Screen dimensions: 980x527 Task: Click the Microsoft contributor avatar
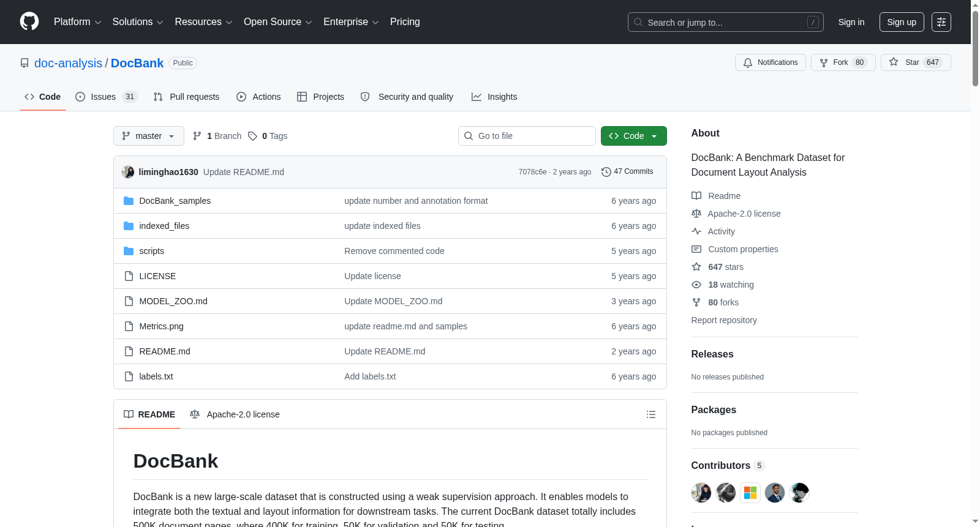(750, 493)
